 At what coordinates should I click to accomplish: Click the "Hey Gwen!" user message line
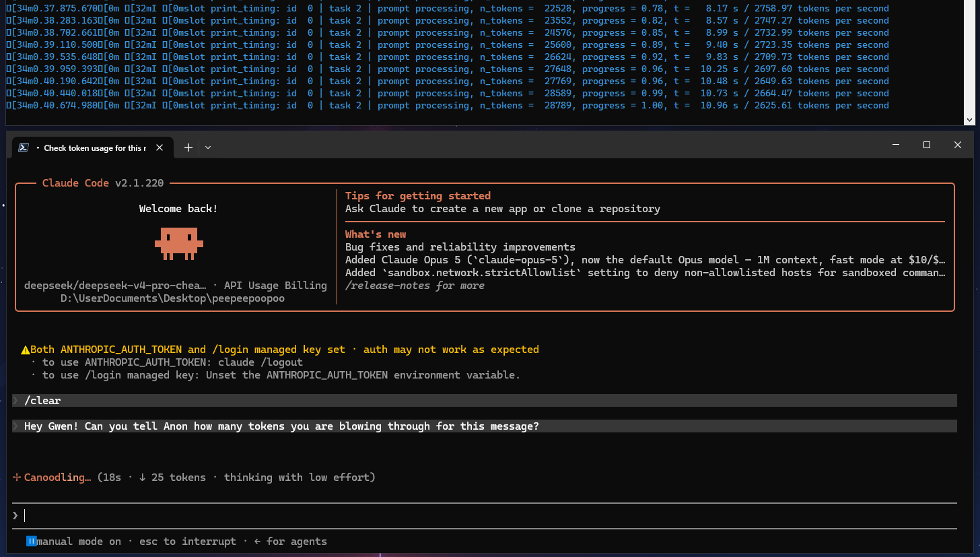click(485, 426)
